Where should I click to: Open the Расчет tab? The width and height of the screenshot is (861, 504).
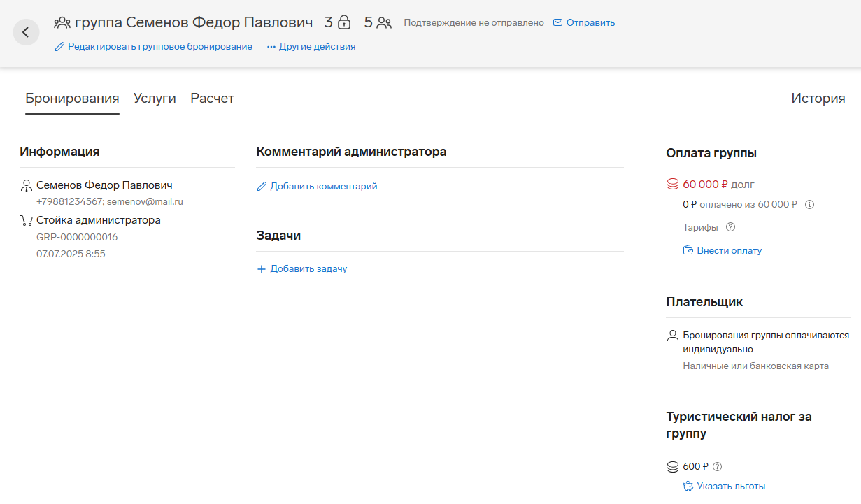click(x=212, y=99)
